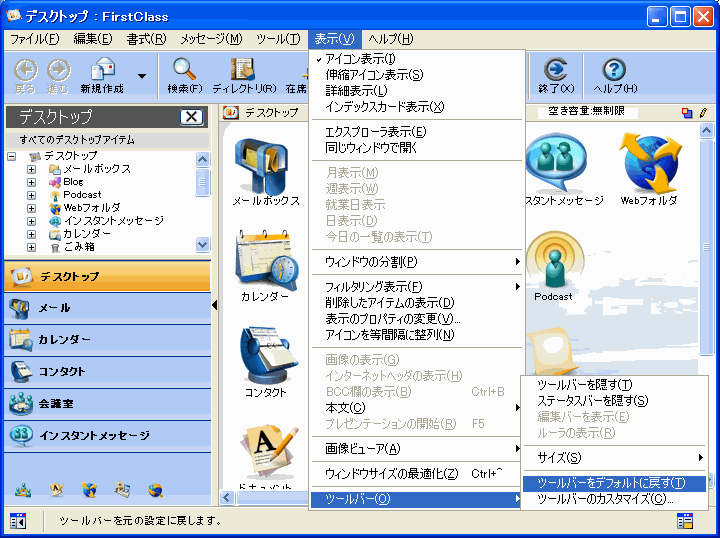The width and height of the screenshot is (720, 538).
Task: Click the Exit (終了) toolbar icon
Action: pos(555,74)
